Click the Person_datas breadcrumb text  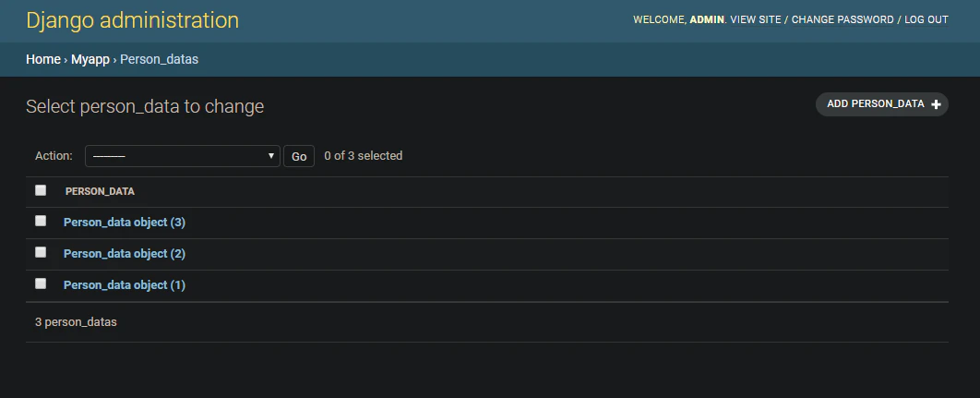pyautogui.click(x=160, y=59)
